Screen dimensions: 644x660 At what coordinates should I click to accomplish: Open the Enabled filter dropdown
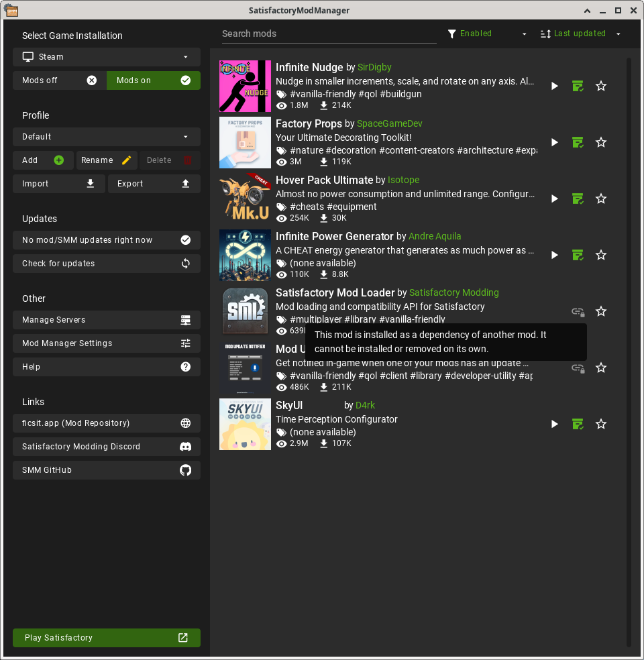488,34
